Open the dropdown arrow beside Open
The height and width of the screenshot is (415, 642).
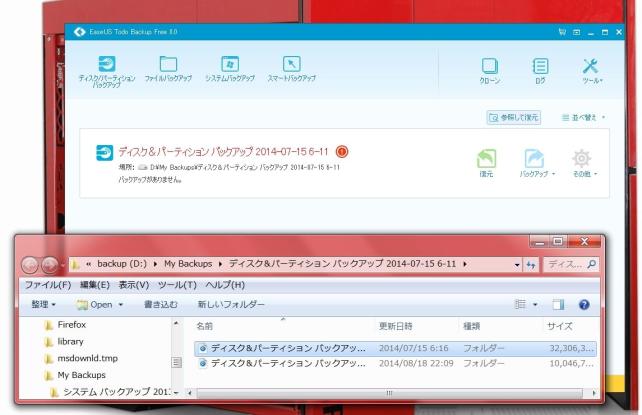click(120, 305)
